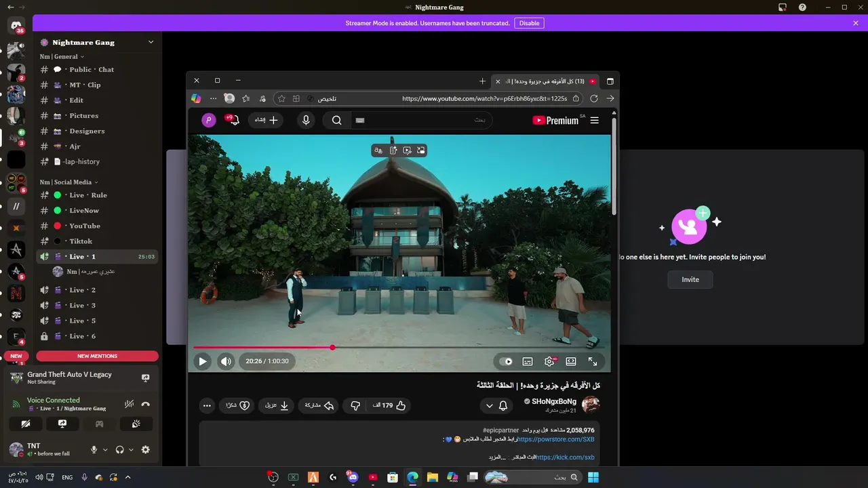Collapse Nm | Social Media category
Viewport: 868px width, 488px height.
(68, 182)
